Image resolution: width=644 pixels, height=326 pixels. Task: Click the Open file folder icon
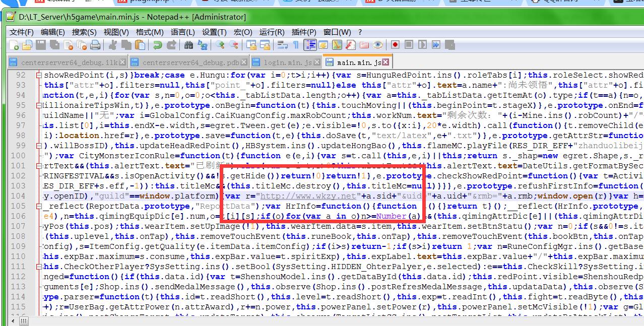tap(27, 45)
